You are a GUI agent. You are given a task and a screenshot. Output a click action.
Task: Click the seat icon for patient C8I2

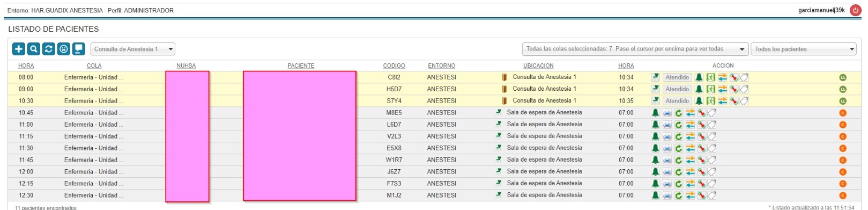[x=656, y=77]
